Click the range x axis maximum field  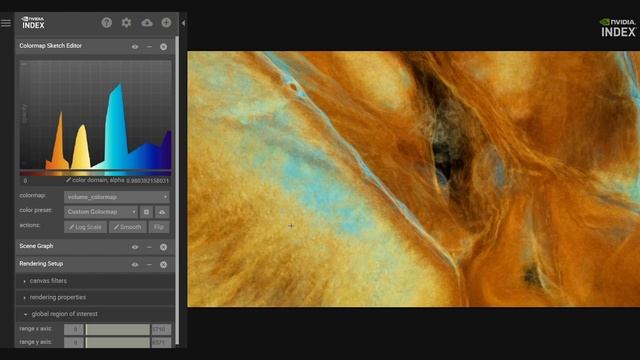pos(161,329)
